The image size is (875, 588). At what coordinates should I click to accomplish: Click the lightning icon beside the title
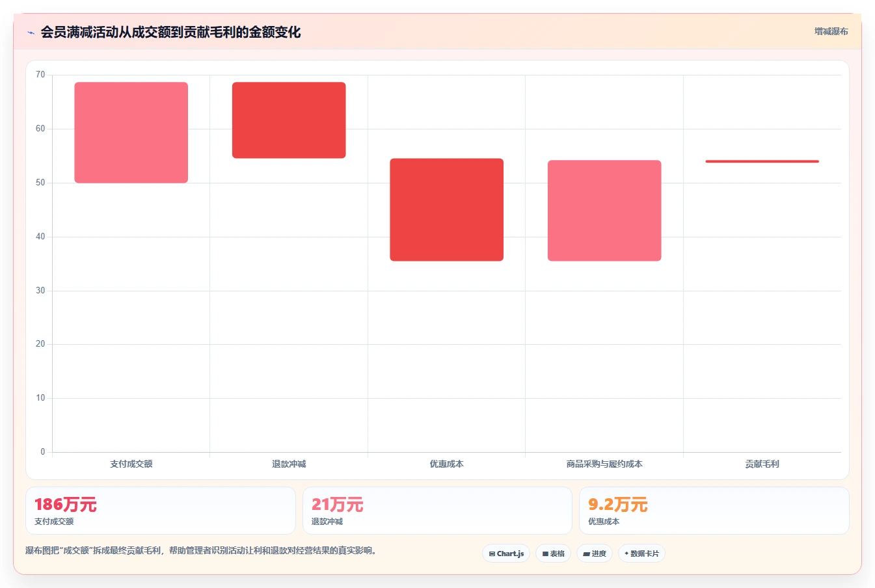click(x=31, y=33)
